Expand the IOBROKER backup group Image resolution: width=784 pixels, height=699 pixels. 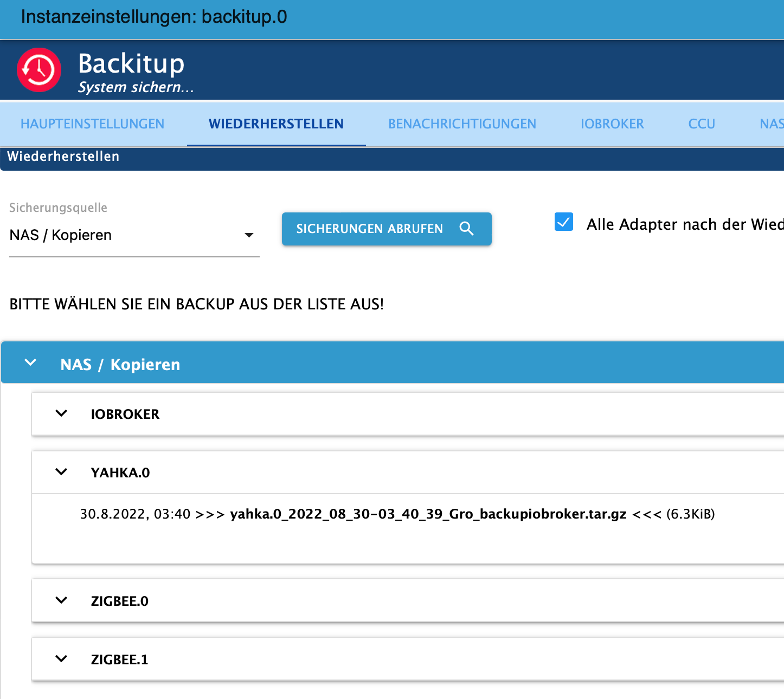[62, 413]
